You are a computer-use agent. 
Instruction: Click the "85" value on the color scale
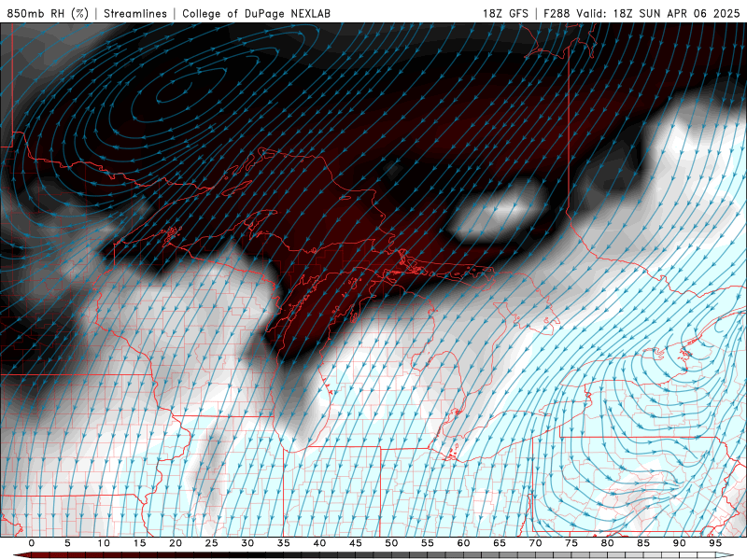(x=643, y=543)
